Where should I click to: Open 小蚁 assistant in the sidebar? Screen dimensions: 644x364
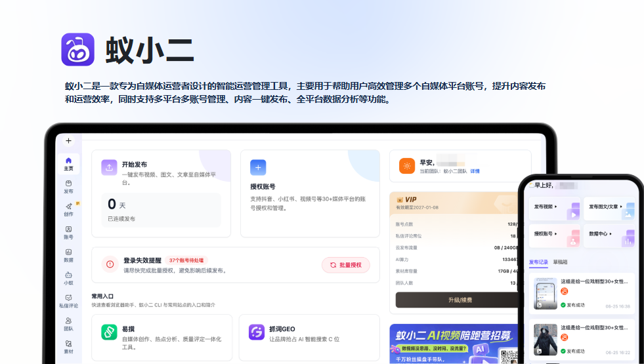click(68, 278)
